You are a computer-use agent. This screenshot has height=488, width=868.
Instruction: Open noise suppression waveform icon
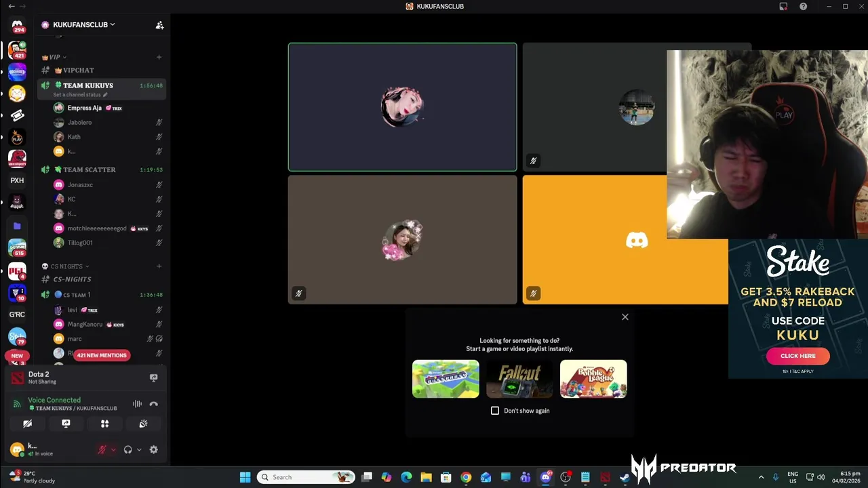pos(138,404)
